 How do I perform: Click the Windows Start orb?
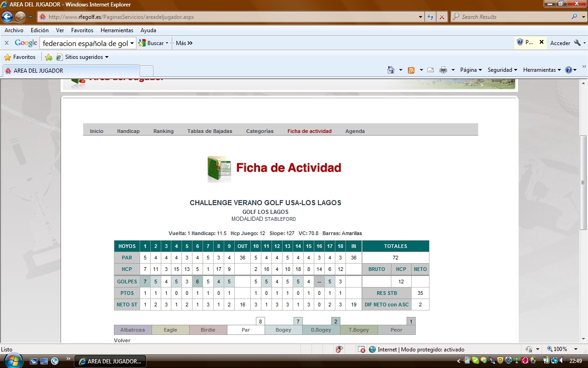(x=12, y=361)
